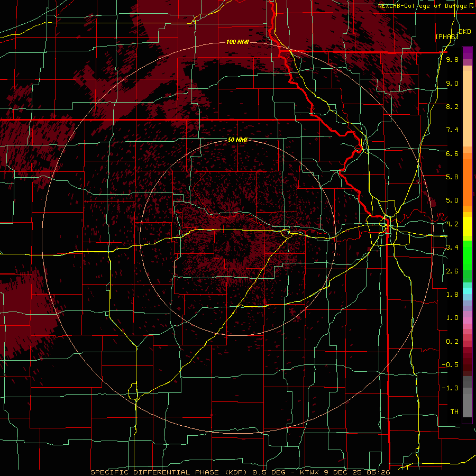Image resolution: width=476 pixels, height=476 pixels.
Task: Click the -0.5 value on the color scale
Action: [450, 365]
